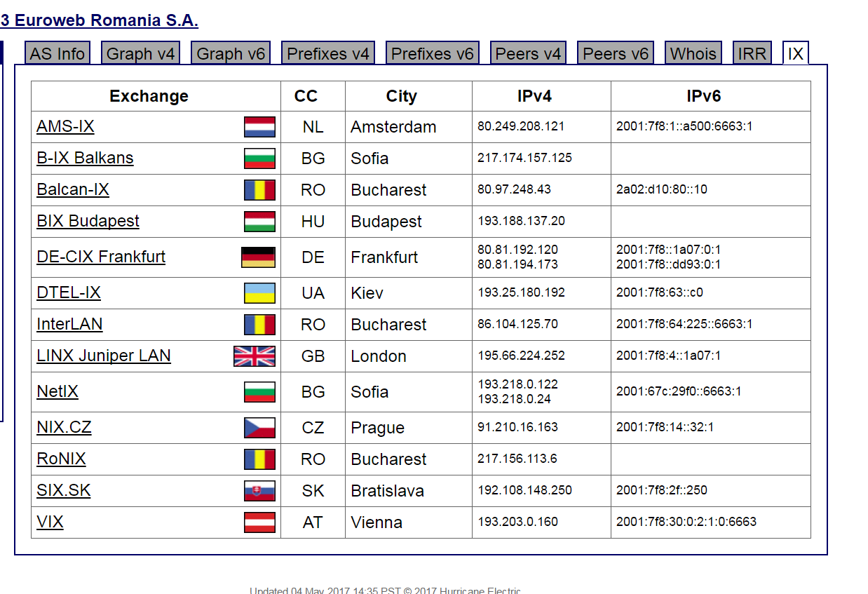868x594 pixels.
Task: Open the Peers v6 tab
Action: click(616, 53)
